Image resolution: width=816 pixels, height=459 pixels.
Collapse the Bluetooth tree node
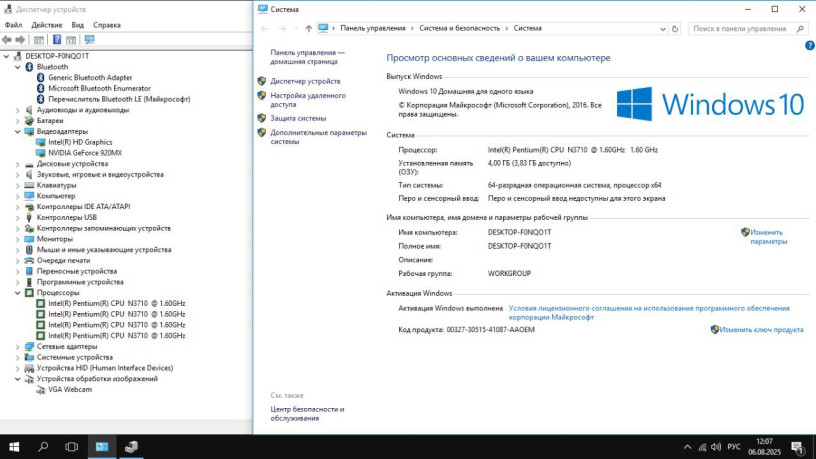tap(18, 67)
